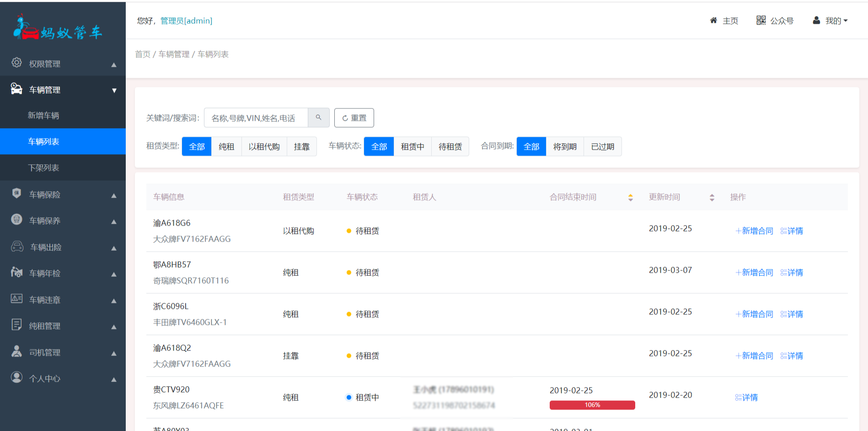Click the gear icon for 权限管理
Viewport: 868px width, 431px height.
16,63
